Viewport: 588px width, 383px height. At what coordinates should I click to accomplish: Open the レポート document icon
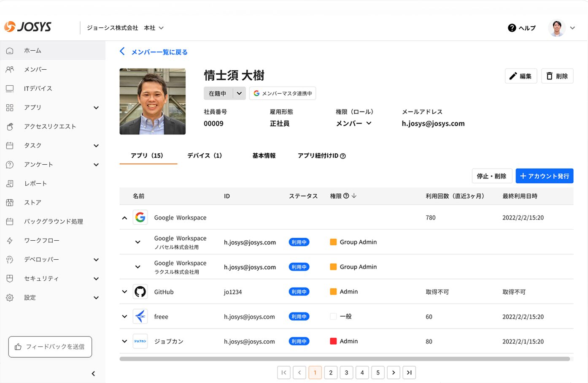[x=10, y=184]
